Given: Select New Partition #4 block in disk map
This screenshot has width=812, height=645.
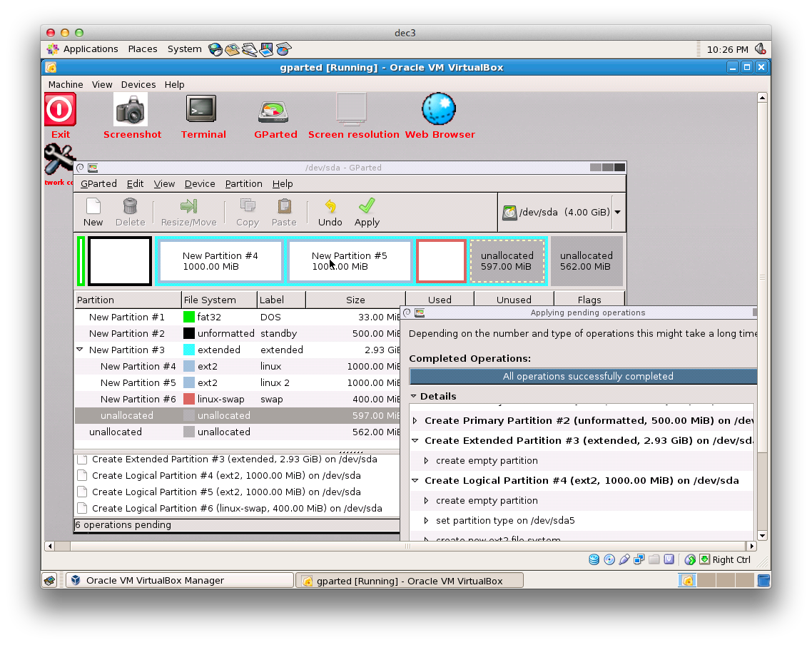Looking at the screenshot, I should coord(220,261).
